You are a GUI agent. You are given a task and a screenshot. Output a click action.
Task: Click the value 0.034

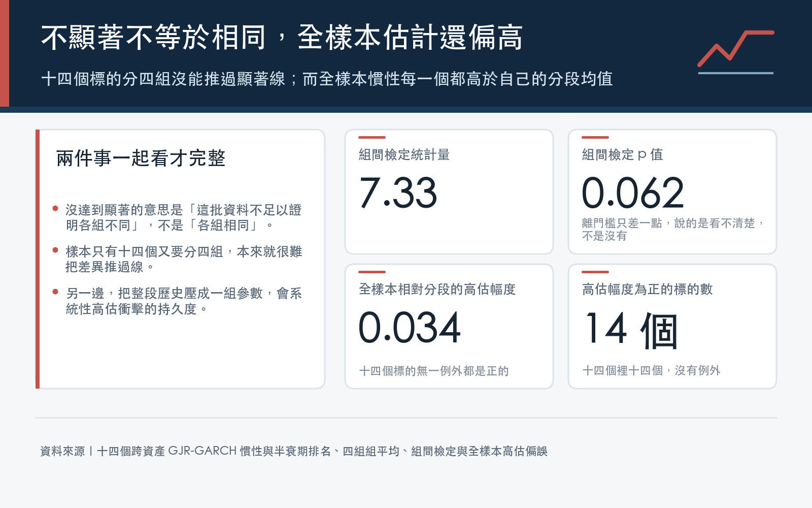(x=410, y=328)
